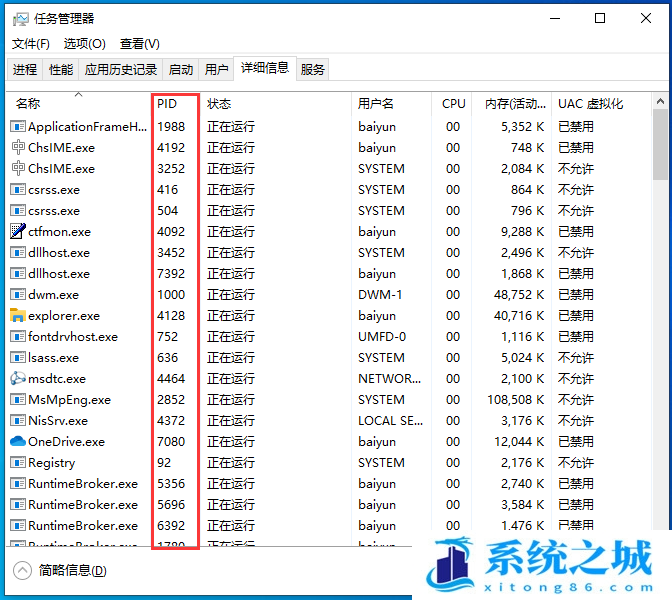The height and width of the screenshot is (600, 672).
Task: Open the 文件(F) menu
Action: [31, 44]
